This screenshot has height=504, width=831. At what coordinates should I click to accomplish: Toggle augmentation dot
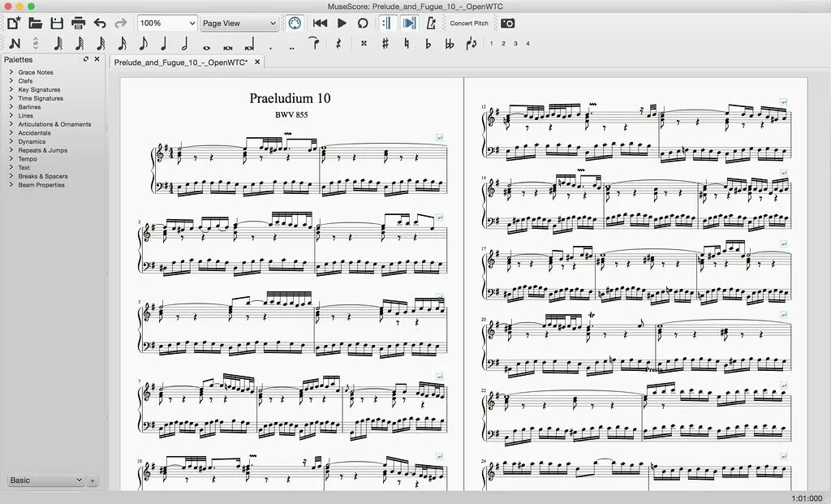(x=271, y=48)
